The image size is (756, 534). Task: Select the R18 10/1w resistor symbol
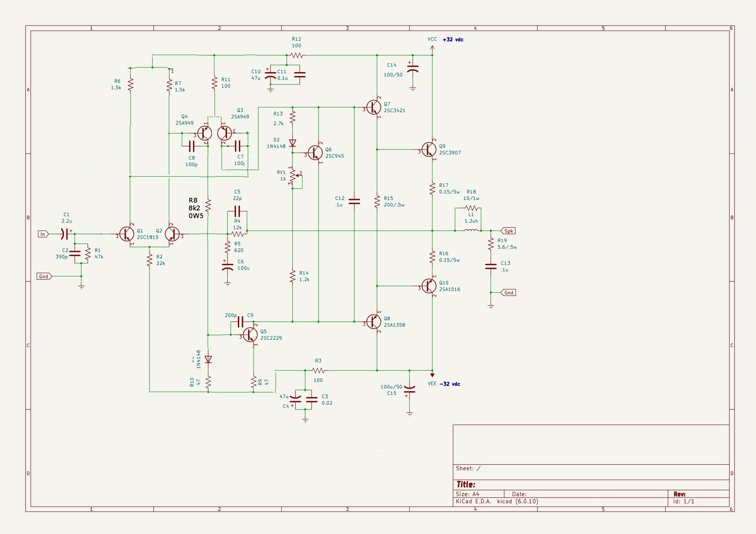tap(471, 208)
